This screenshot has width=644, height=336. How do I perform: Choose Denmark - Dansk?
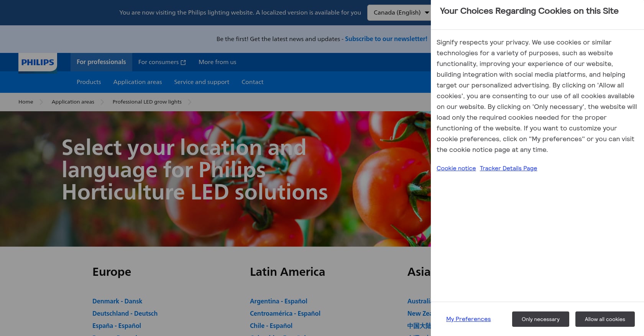click(117, 301)
